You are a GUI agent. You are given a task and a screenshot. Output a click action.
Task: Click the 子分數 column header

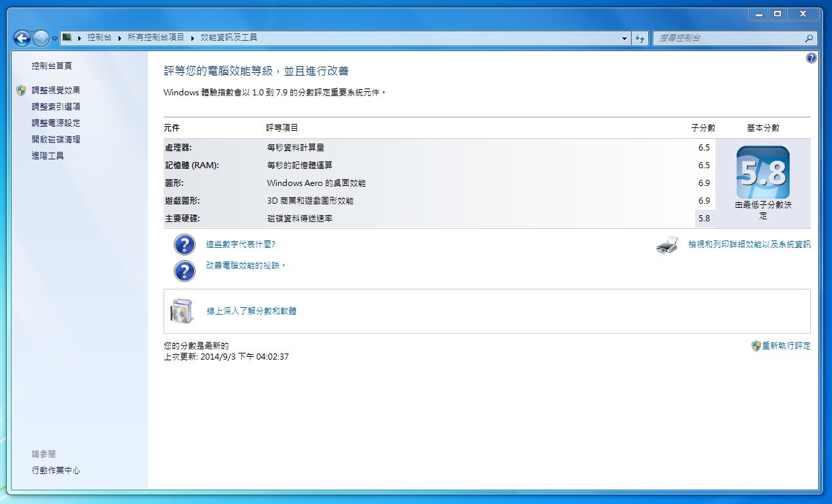(703, 128)
